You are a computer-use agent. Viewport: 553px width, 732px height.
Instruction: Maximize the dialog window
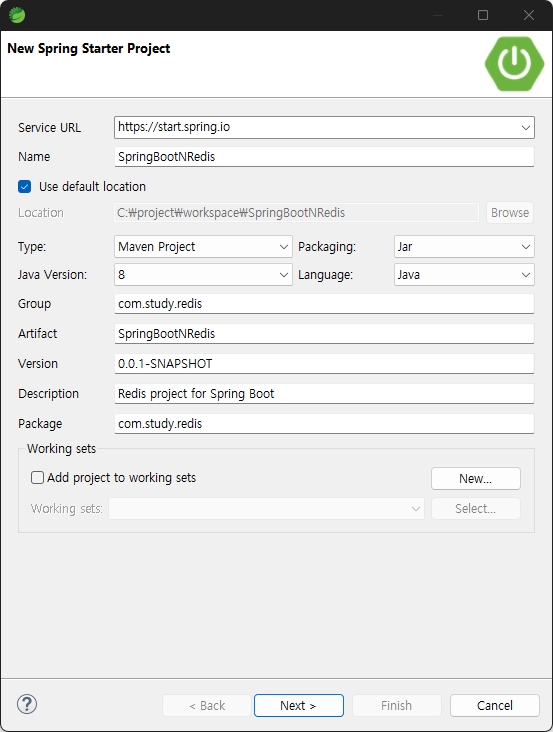(483, 15)
